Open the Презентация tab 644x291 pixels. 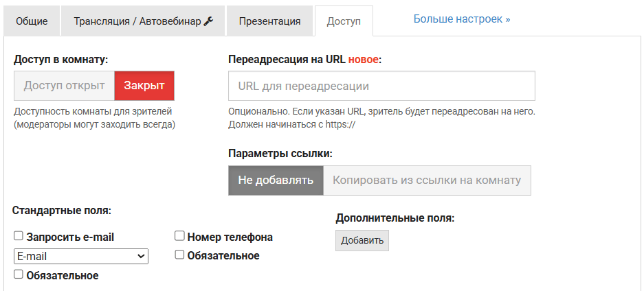click(x=270, y=21)
